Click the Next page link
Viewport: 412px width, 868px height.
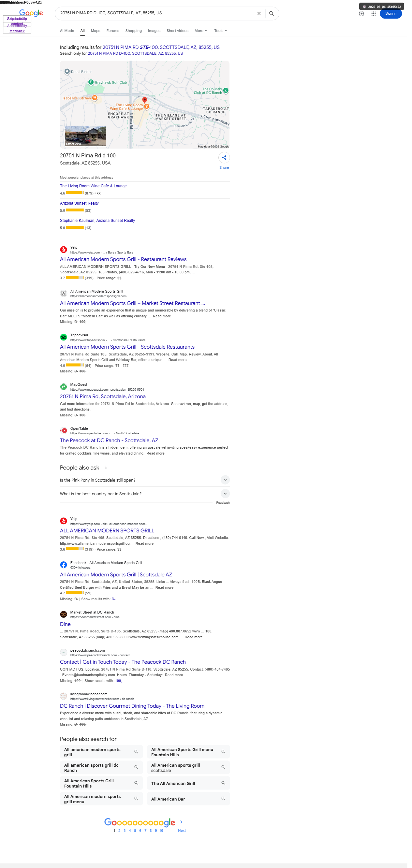(x=184, y=840)
